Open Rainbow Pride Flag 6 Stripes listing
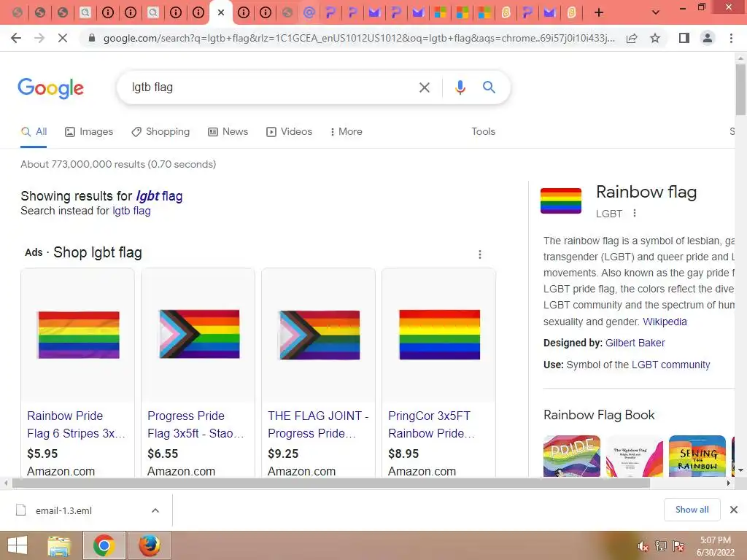747x560 pixels. tap(76, 425)
